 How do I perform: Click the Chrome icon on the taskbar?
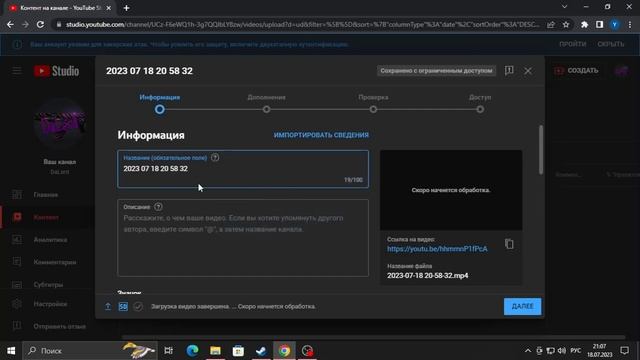point(284,351)
